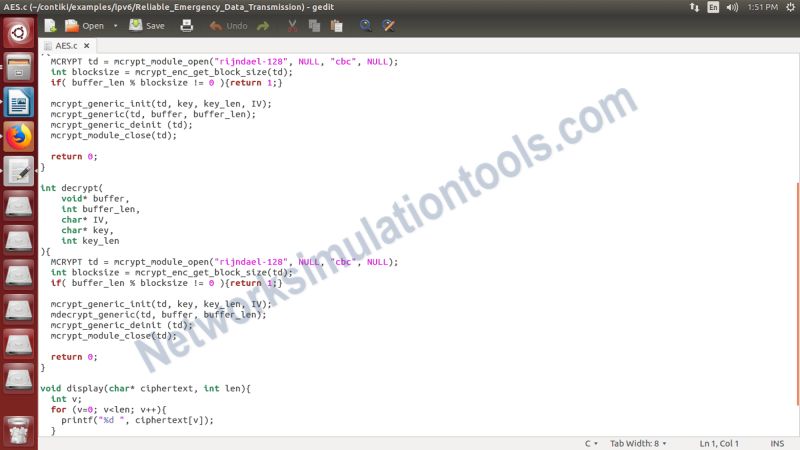Open the Find search tool
Image resolution: width=800 pixels, height=450 pixels.
pyautogui.click(x=365, y=26)
